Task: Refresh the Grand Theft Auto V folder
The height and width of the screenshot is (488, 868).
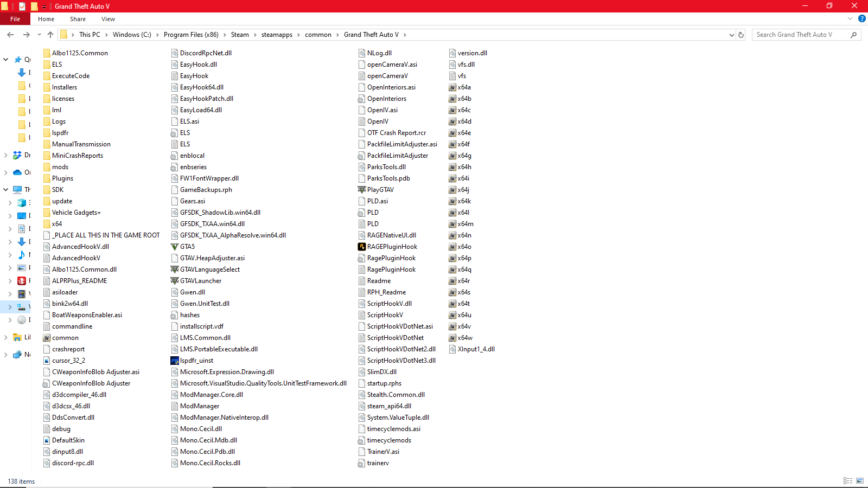Action: click(741, 35)
